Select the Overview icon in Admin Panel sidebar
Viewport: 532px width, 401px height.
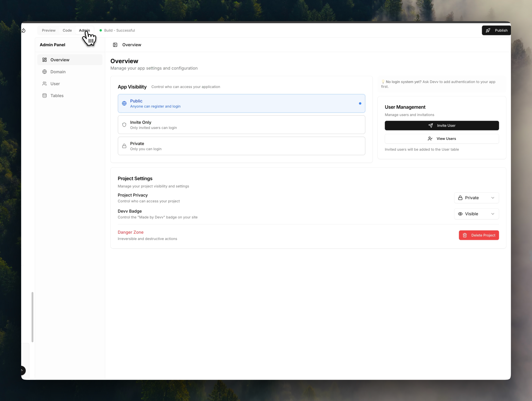tap(45, 60)
